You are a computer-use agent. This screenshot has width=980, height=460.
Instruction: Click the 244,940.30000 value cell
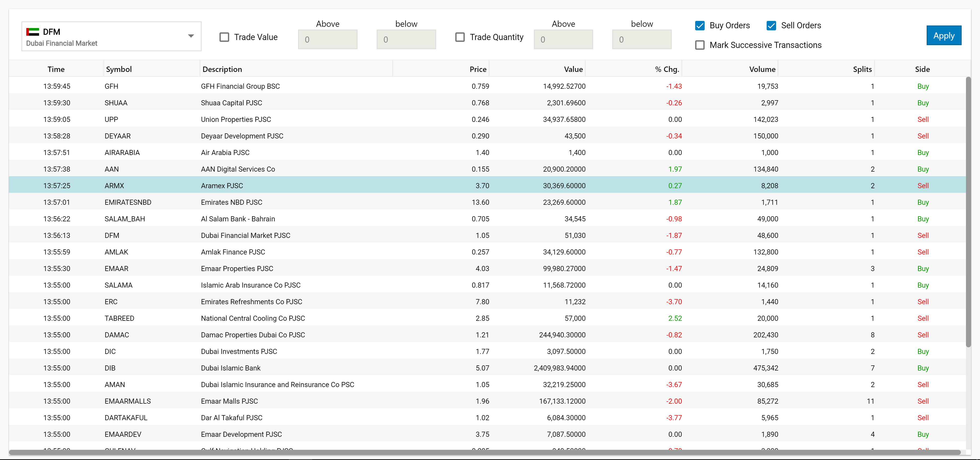click(562, 335)
